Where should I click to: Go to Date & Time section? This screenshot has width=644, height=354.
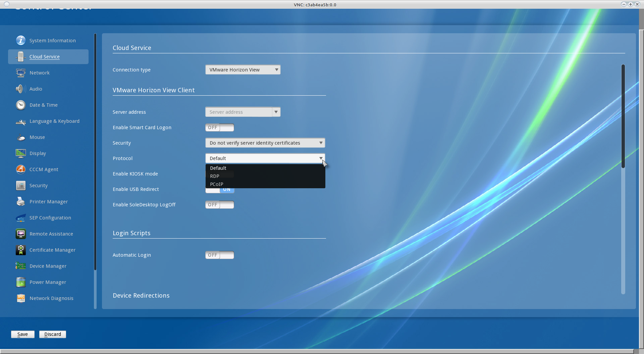click(44, 105)
